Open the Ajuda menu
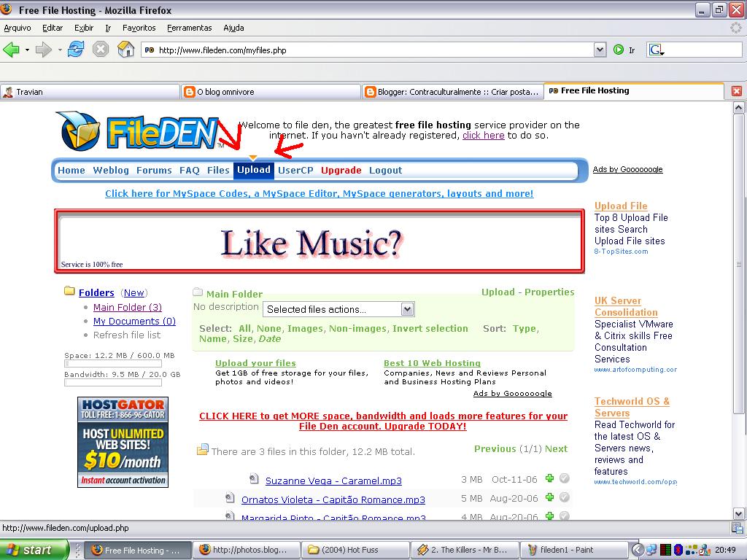 click(233, 28)
